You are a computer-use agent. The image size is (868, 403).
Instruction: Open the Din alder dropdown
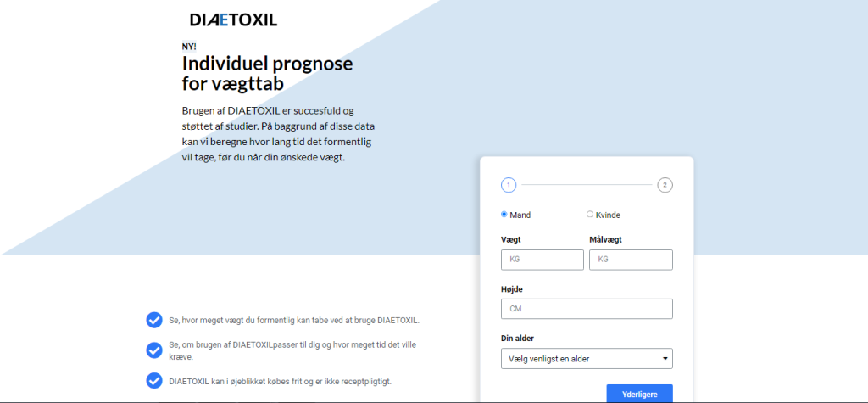[587, 359]
